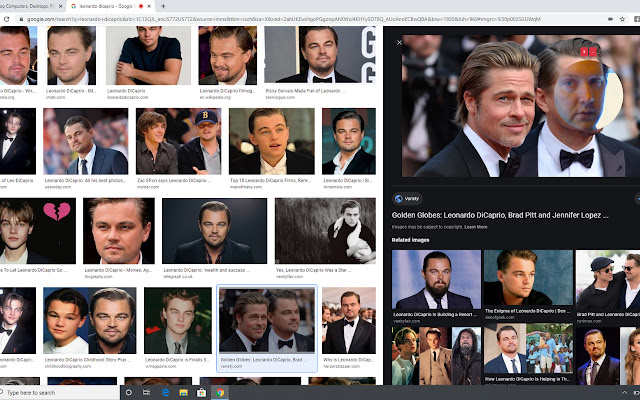Open the black-and-white thumbnail 'Yes, Leonardo DiCaprio Was a Star'
640x400 pixels.
(325, 231)
